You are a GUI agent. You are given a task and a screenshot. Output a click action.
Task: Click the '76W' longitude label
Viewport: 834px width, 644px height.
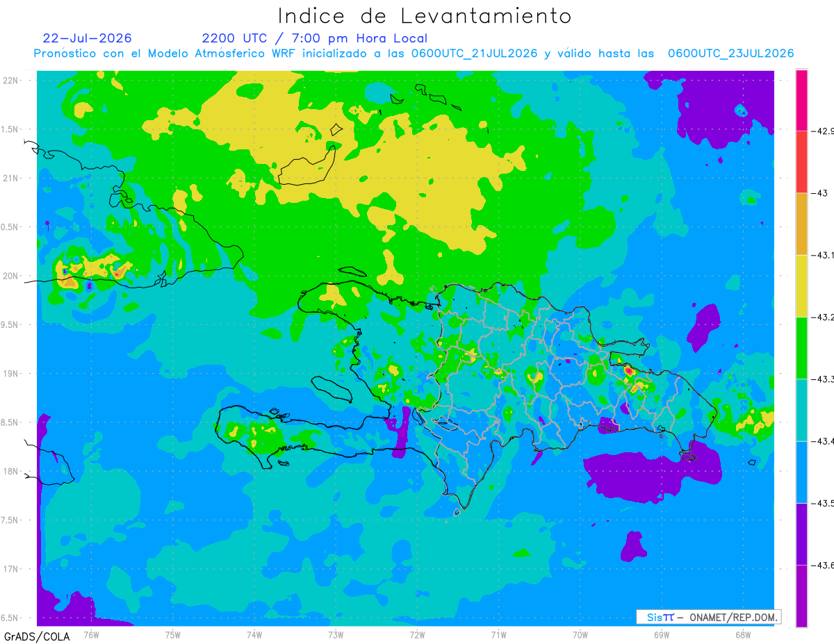coord(91,634)
